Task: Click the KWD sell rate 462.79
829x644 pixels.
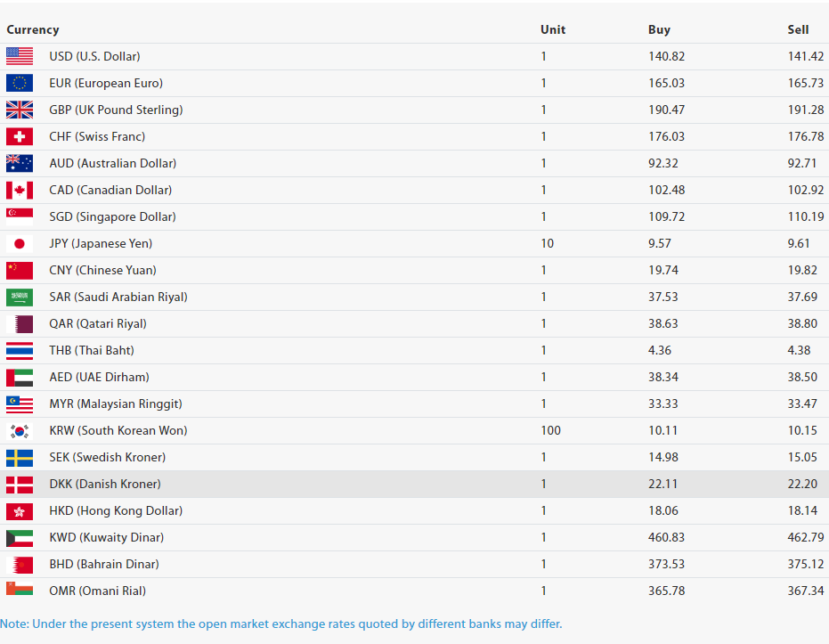Action: coord(805,537)
